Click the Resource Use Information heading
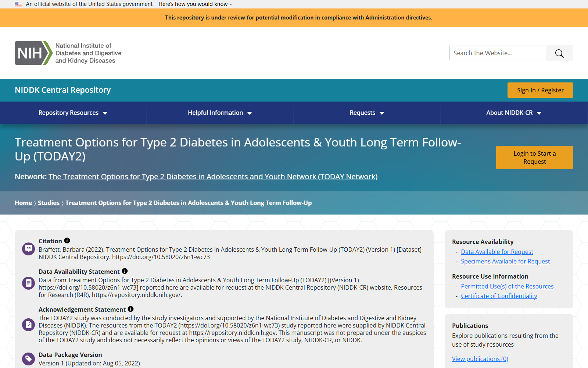The width and height of the screenshot is (588, 368). click(x=490, y=276)
